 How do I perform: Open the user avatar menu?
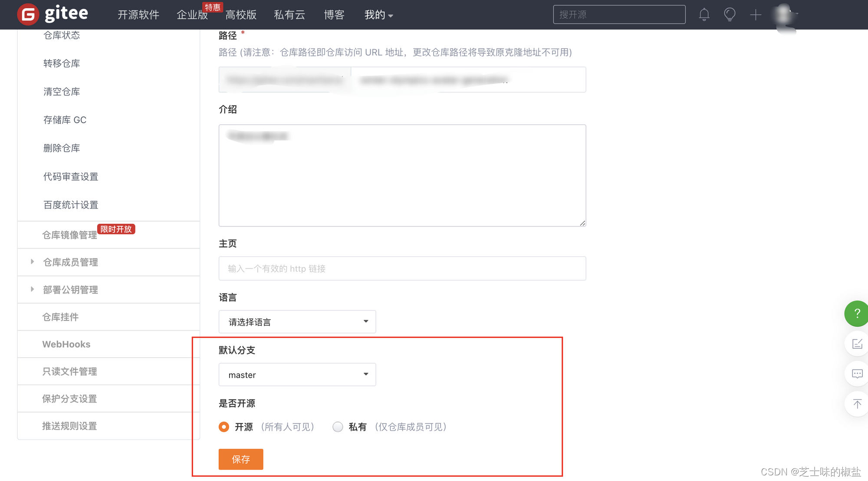(785, 15)
